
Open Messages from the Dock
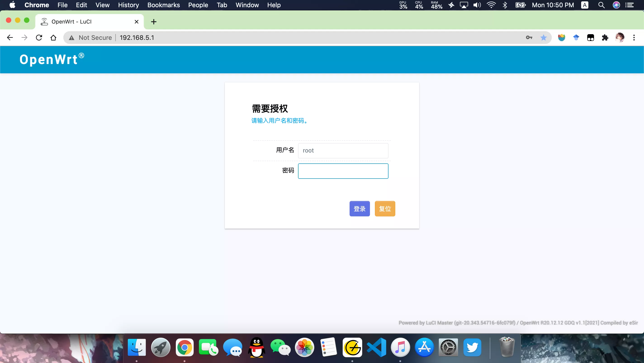232,347
